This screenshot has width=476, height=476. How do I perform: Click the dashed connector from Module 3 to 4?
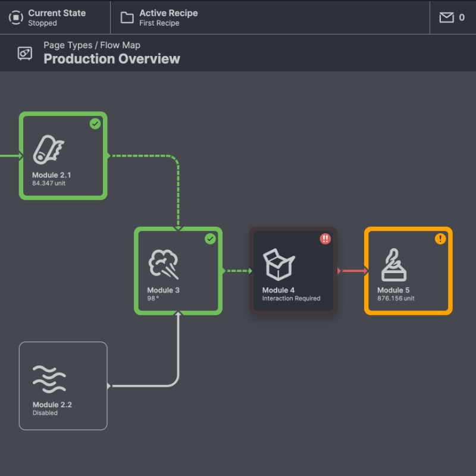click(x=237, y=271)
